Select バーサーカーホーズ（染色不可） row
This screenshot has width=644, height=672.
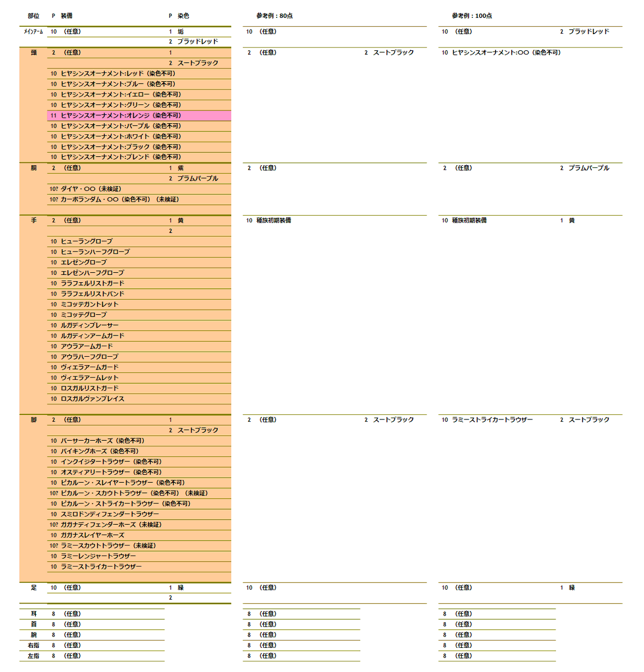coord(139,441)
